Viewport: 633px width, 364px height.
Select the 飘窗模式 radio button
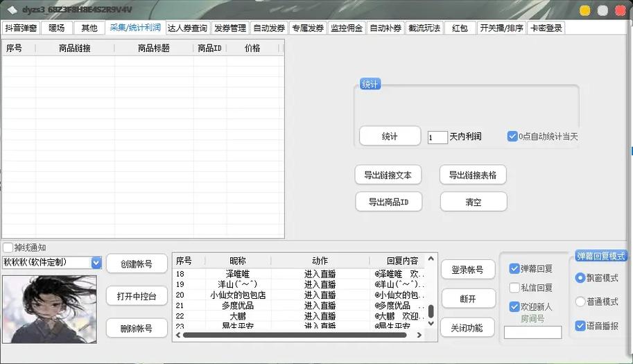(580, 277)
